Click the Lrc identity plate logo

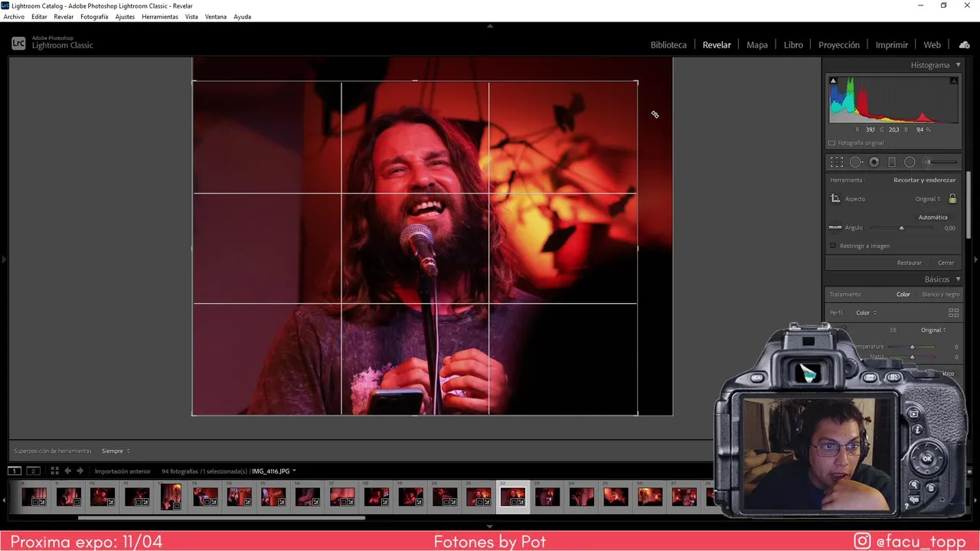(x=18, y=44)
